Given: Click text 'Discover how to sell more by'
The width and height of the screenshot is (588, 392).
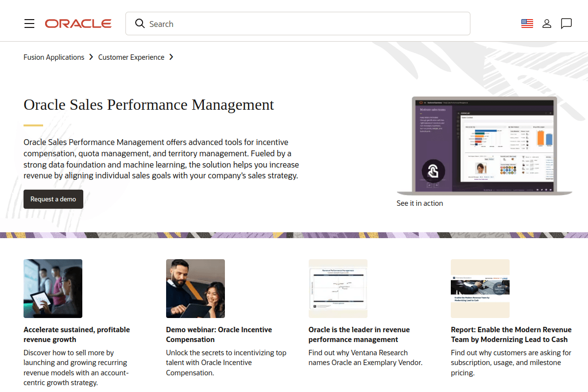Looking at the screenshot, I should click(69, 353).
